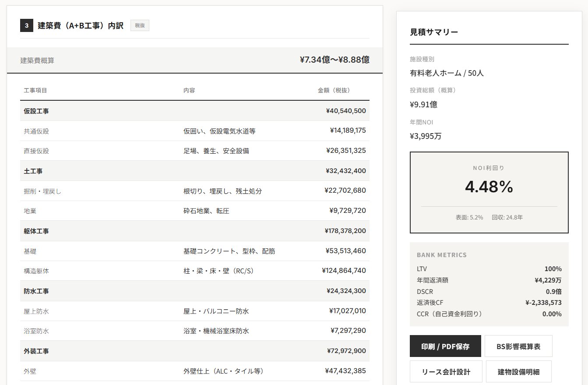The image size is (588, 385).
Task: Open the リース会計設計 button
Action: point(446,371)
